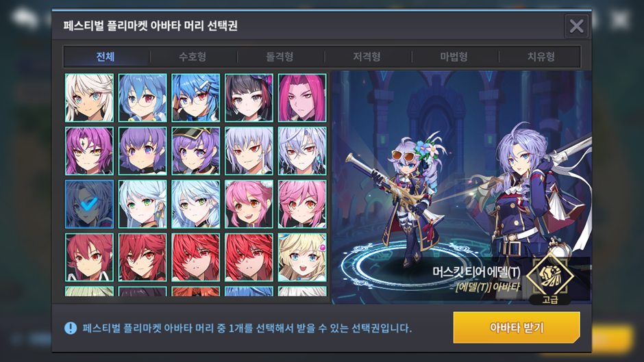This screenshot has width=644, height=362.
Task: Choose the black-haired girl with purple ribbon
Action: click(249, 98)
